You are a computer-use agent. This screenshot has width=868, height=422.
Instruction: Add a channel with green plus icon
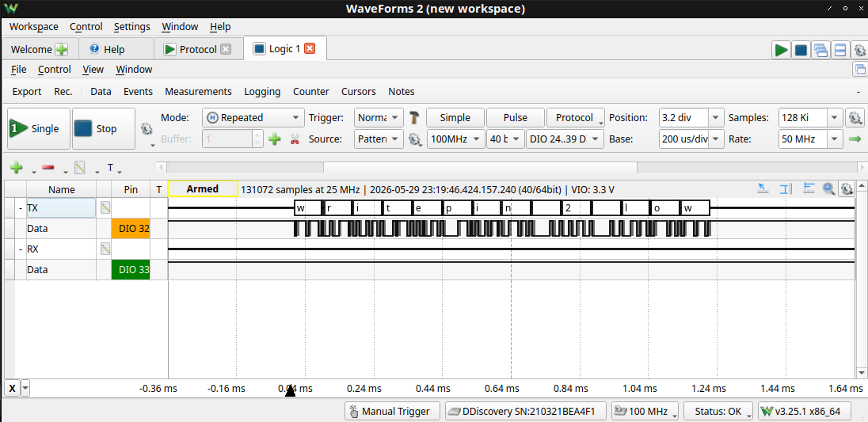click(x=17, y=168)
